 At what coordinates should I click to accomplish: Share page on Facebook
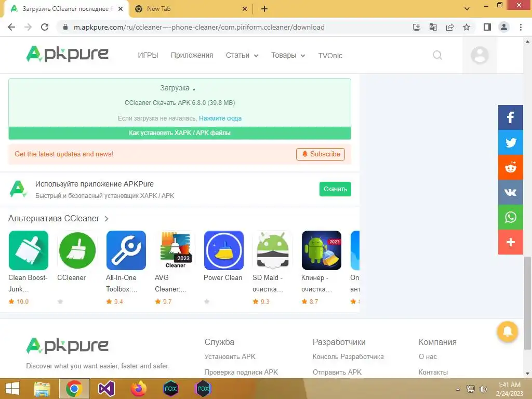[x=510, y=117]
